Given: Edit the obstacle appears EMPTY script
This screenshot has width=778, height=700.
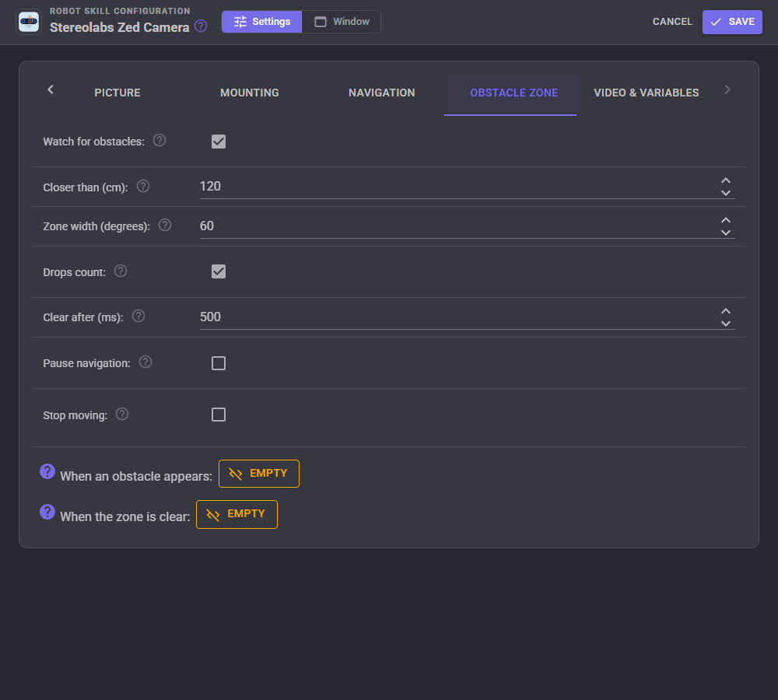Looking at the screenshot, I should click(x=259, y=474).
